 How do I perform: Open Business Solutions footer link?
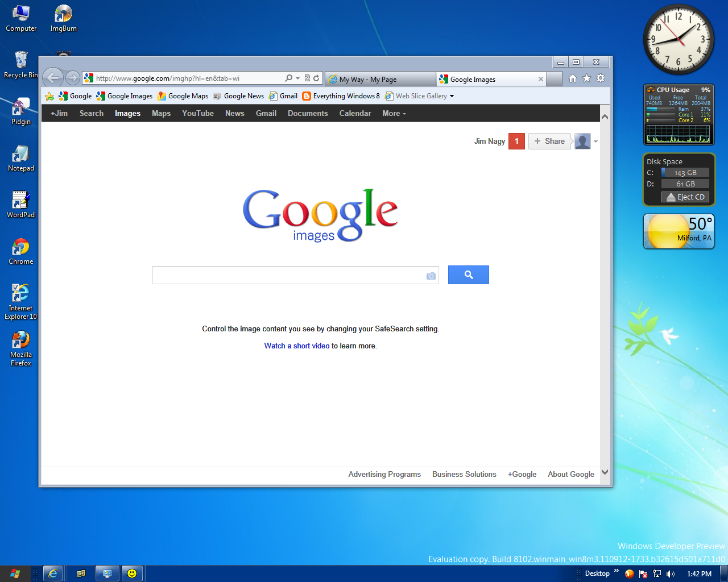(x=464, y=474)
